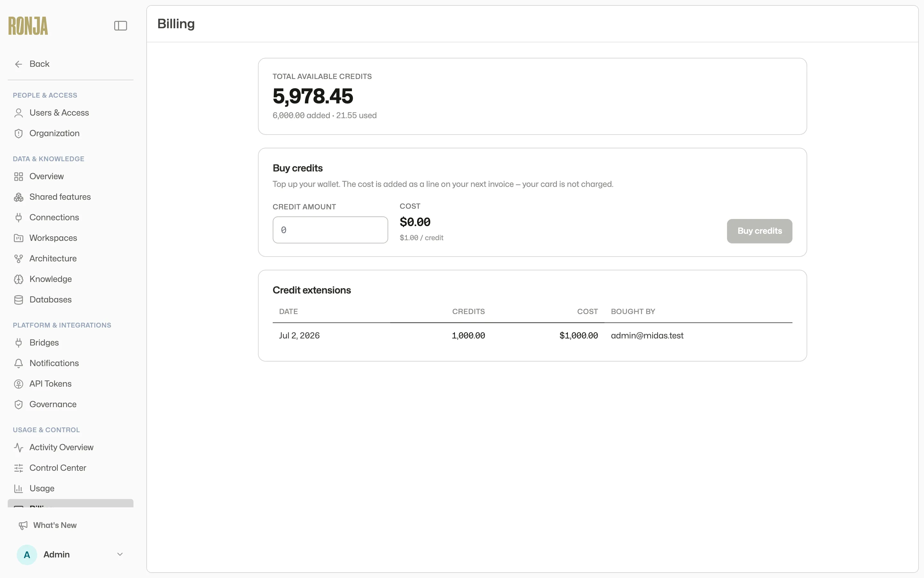Open the API Tokens page
Image resolution: width=924 pixels, height=578 pixels.
[x=70, y=384]
